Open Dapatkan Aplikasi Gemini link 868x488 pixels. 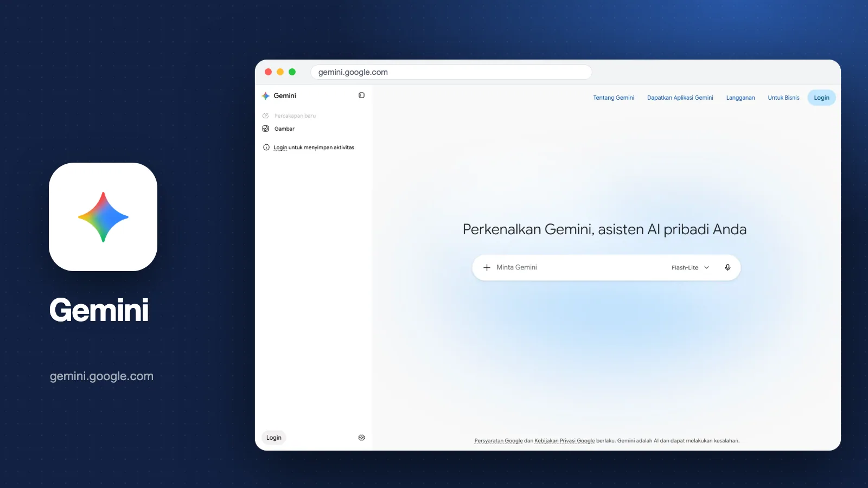point(680,98)
